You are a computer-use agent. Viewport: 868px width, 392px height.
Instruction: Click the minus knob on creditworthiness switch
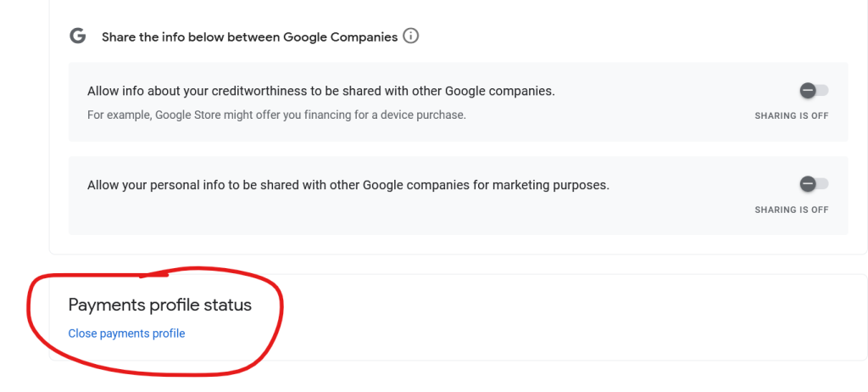click(x=808, y=91)
